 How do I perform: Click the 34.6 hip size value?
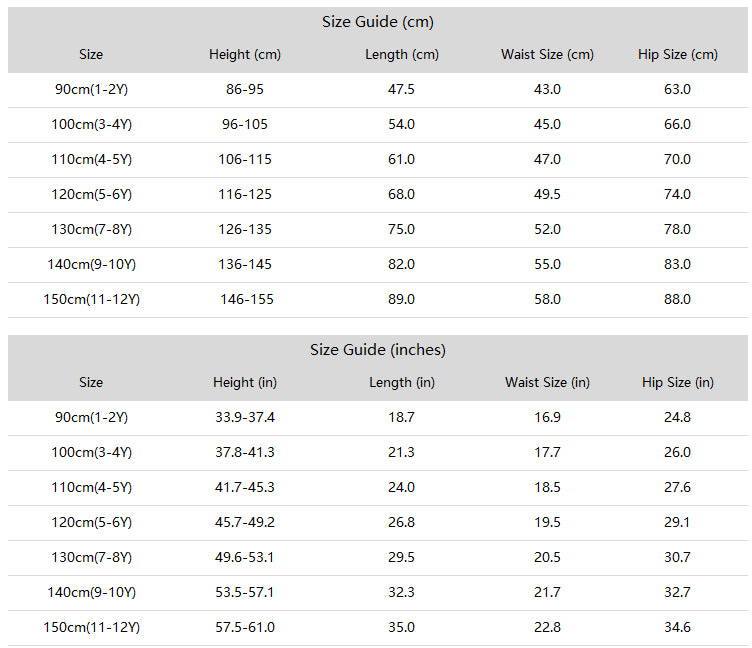coord(678,628)
